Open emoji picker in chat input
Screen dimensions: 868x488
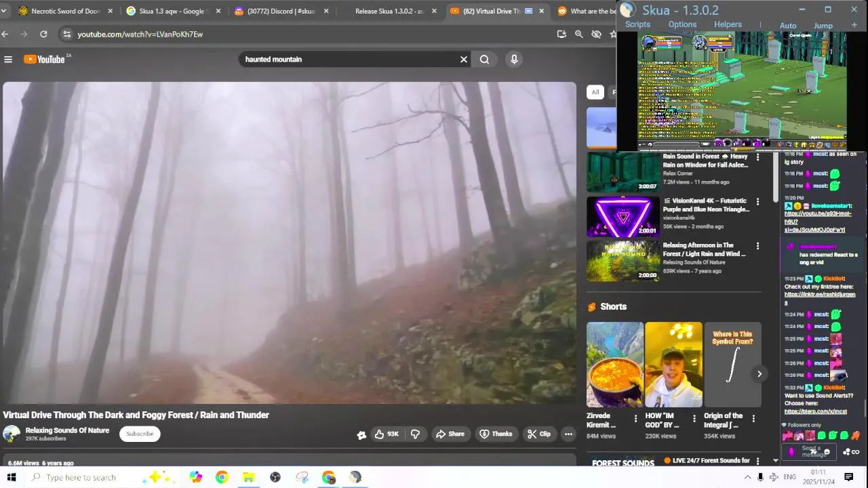coord(827,452)
